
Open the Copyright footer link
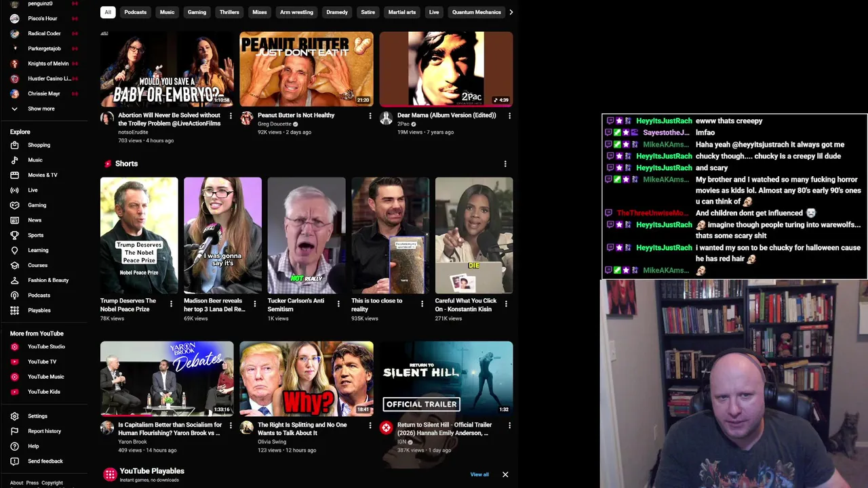52,483
